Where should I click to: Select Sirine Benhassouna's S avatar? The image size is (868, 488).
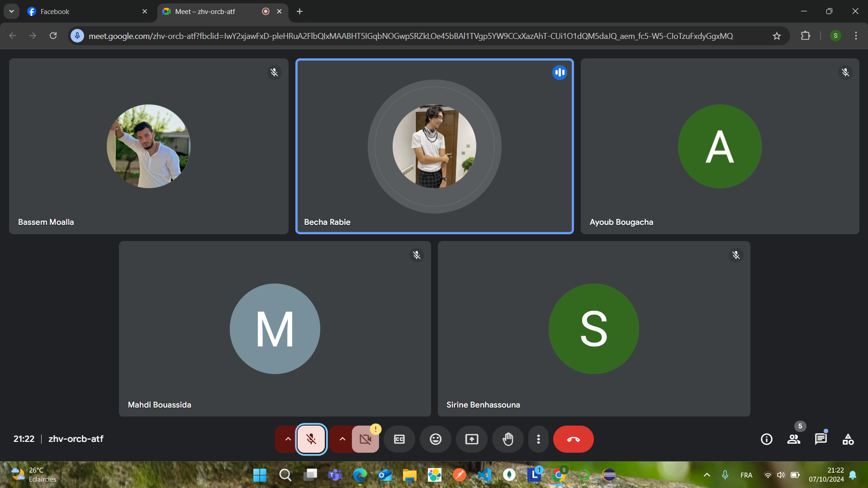593,329
